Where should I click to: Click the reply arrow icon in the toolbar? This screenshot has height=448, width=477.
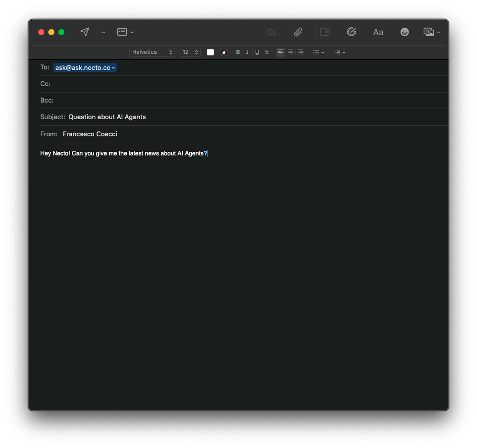click(x=271, y=32)
